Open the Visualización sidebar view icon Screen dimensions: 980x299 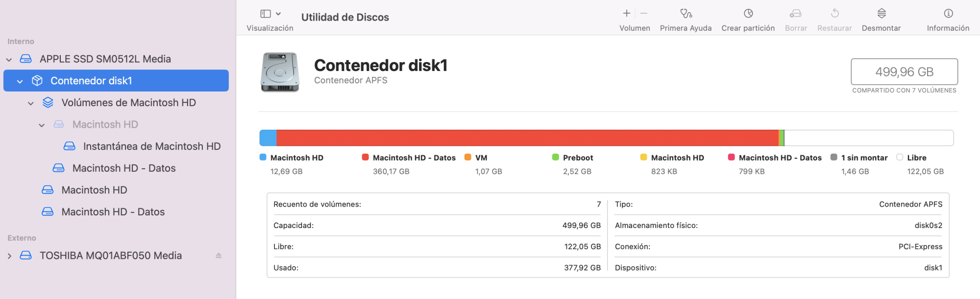(266, 14)
